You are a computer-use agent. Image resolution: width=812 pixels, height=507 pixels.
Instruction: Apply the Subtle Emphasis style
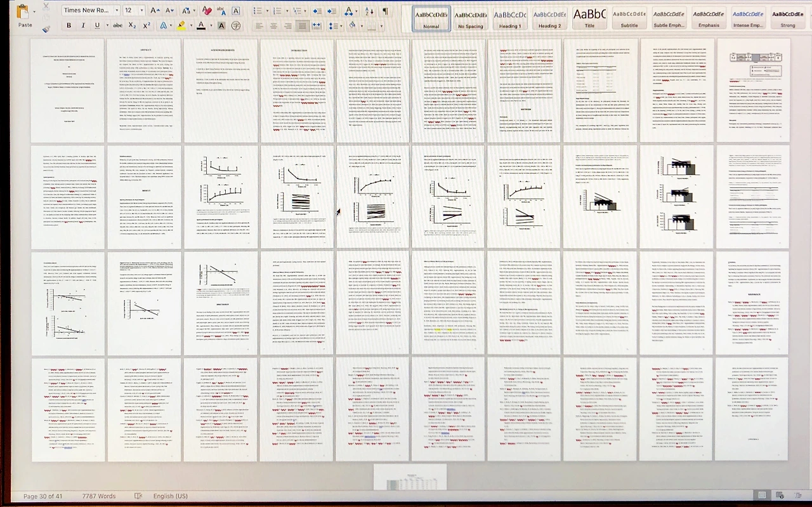tap(669, 17)
